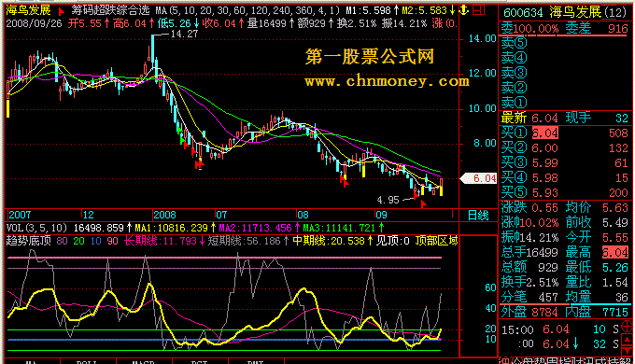Image resolution: width=635 pixels, height=364 pixels.
Task: Click the 卖① ask row
Action: pos(565,103)
